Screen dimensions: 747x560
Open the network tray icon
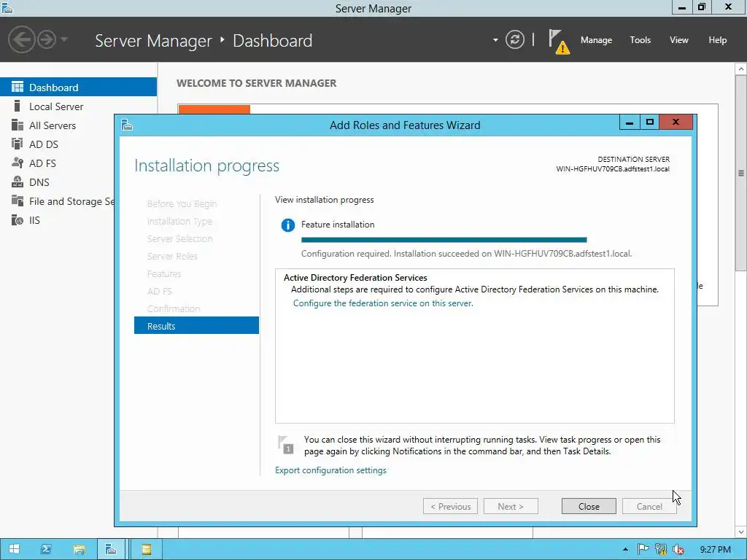pyautogui.click(x=661, y=550)
